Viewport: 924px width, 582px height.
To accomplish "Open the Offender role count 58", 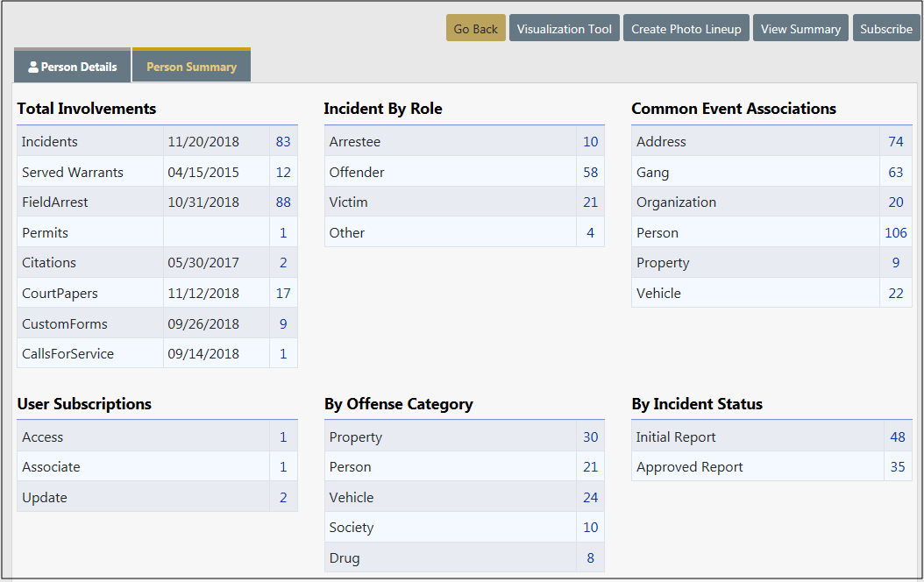I will 590,172.
